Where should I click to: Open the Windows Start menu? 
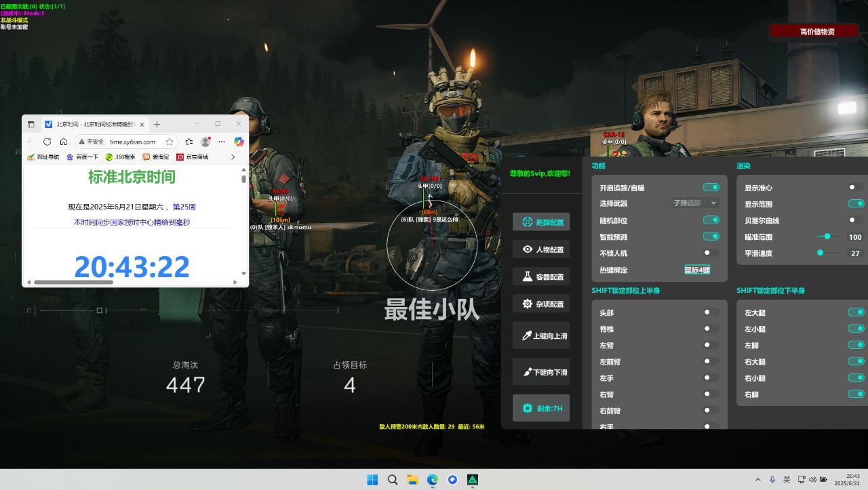click(372, 480)
